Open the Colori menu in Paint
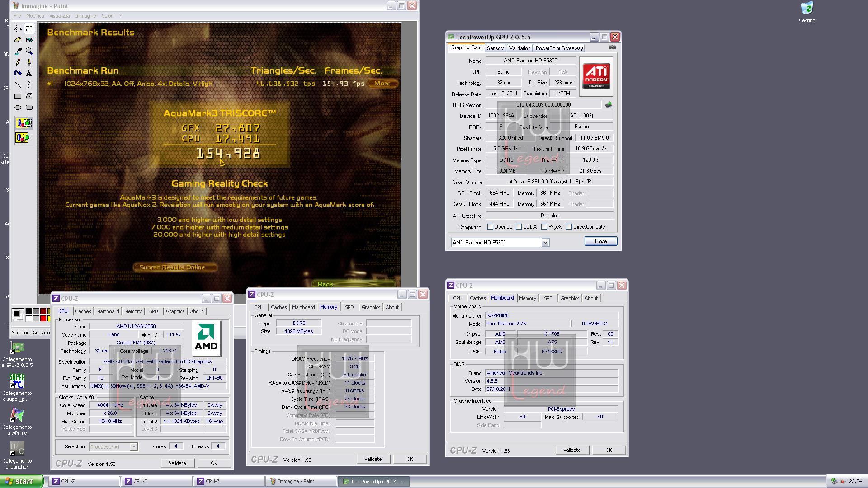 108,16
